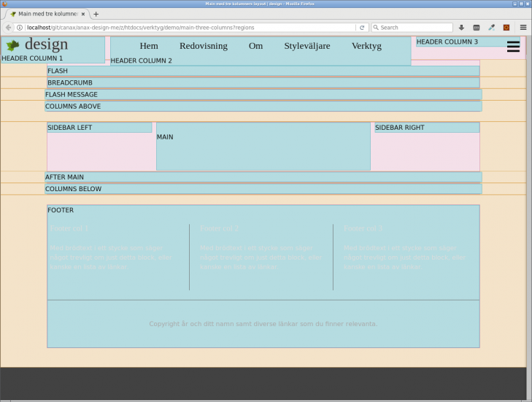The height and width of the screenshot is (402, 532).
Task: Click the COLUMNS BELOW region label
Action: (x=73, y=189)
